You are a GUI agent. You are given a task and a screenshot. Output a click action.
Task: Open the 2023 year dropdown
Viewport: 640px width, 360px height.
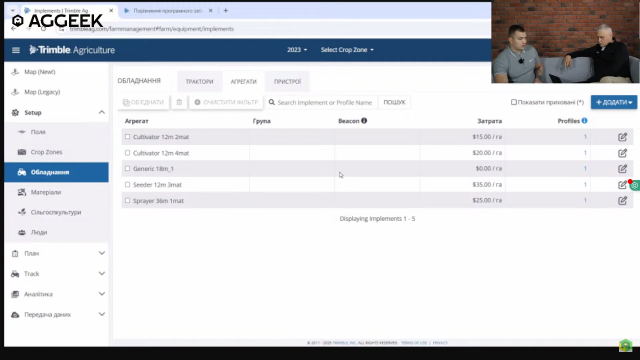[x=297, y=50]
